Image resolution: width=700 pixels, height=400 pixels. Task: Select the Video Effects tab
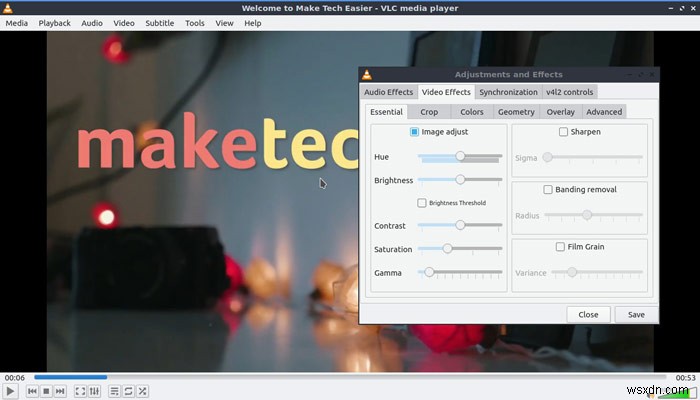[x=446, y=92]
